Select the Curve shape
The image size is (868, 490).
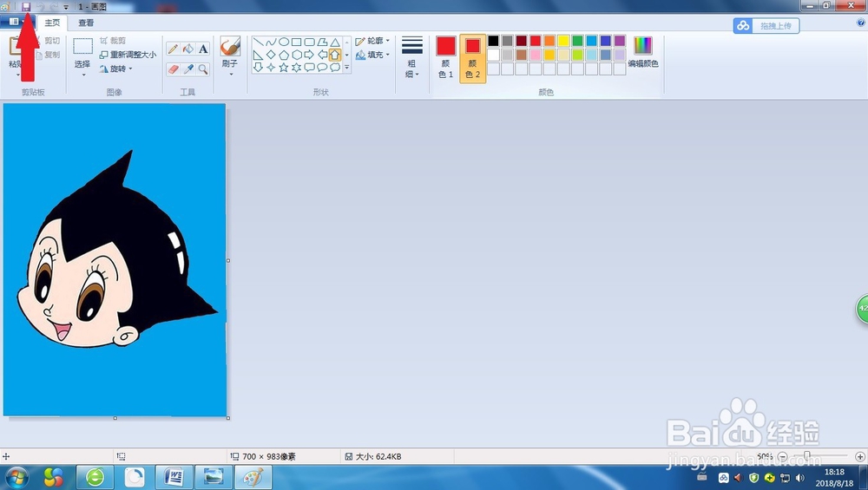(271, 42)
